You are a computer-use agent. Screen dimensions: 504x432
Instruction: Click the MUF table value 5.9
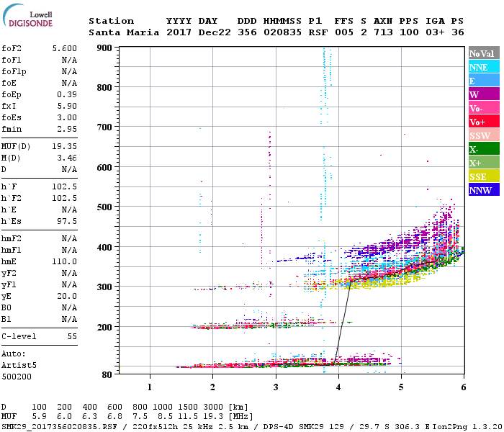point(39,417)
